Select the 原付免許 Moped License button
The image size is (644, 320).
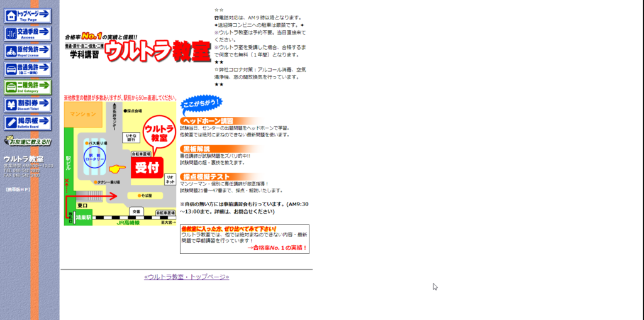(x=28, y=52)
